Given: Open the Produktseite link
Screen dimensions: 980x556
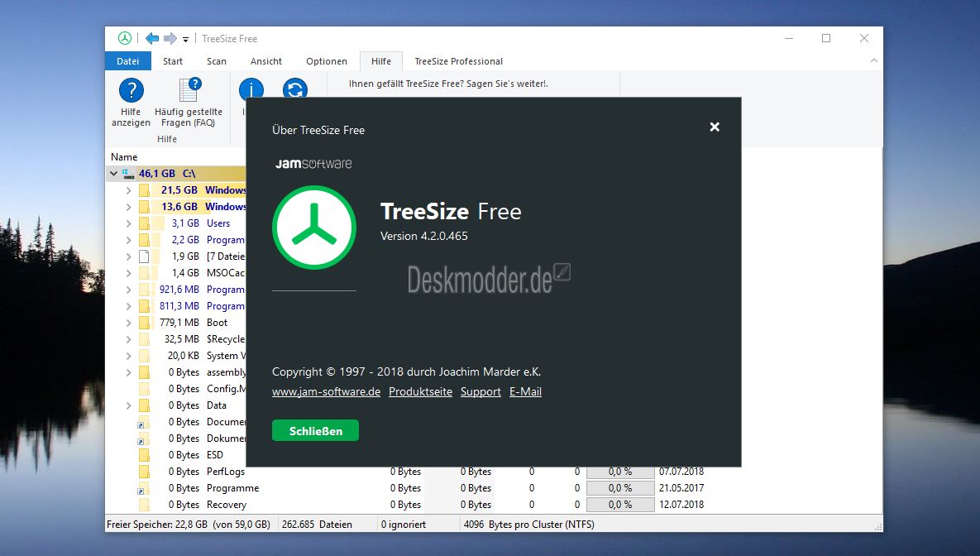Looking at the screenshot, I should pos(421,391).
